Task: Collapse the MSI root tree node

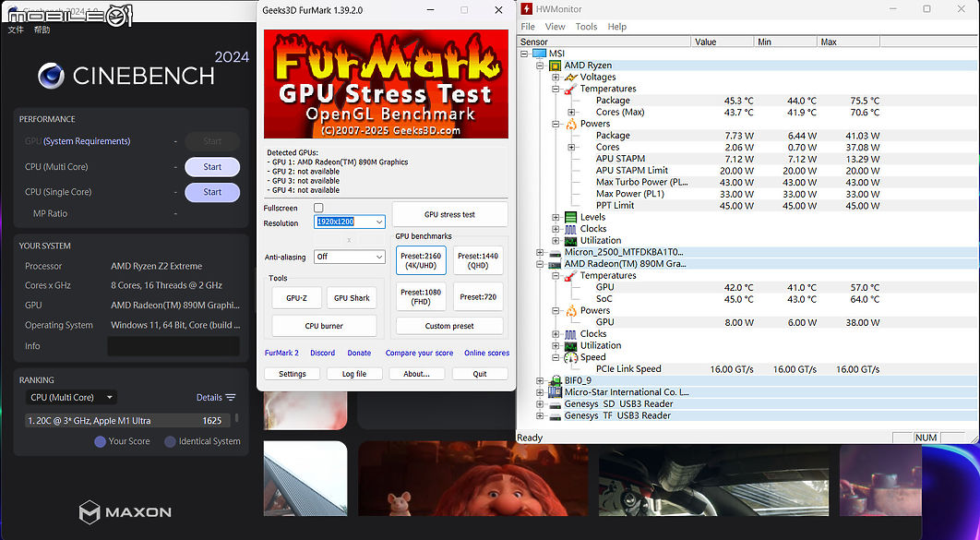Action: pos(524,54)
